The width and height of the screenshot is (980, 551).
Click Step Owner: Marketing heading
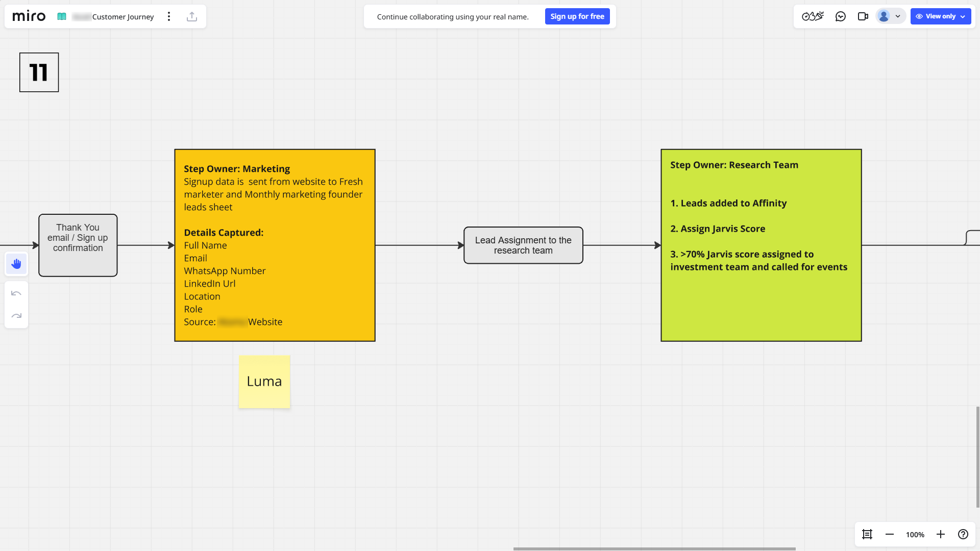[x=237, y=169]
